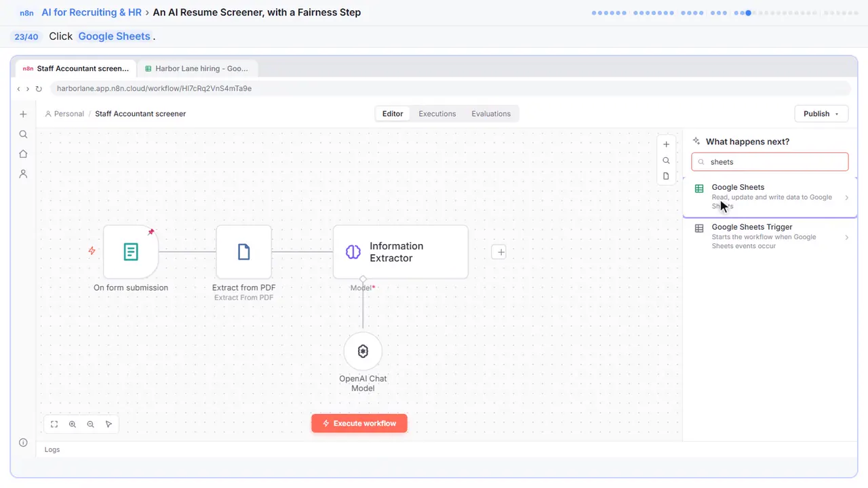The height and width of the screenshot is (488, 868).
Task: Expand Google Sheets Trigger chevron
Action: click(847, 237)
